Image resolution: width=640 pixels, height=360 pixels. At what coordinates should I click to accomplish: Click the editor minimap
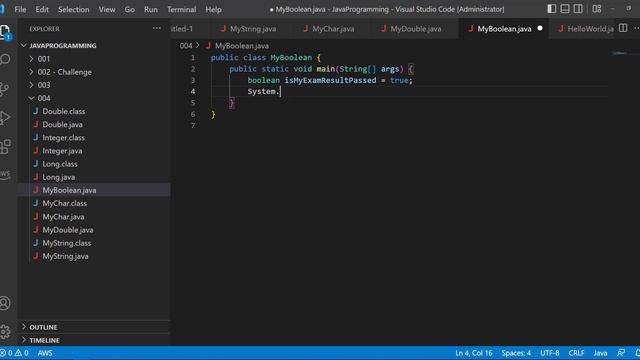pos(619,53)
